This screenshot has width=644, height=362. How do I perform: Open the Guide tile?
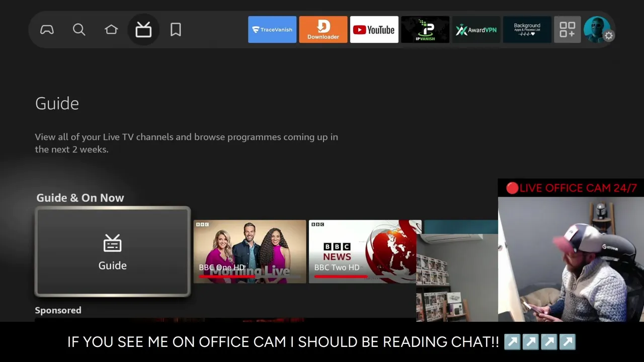(x=113, y=251)
